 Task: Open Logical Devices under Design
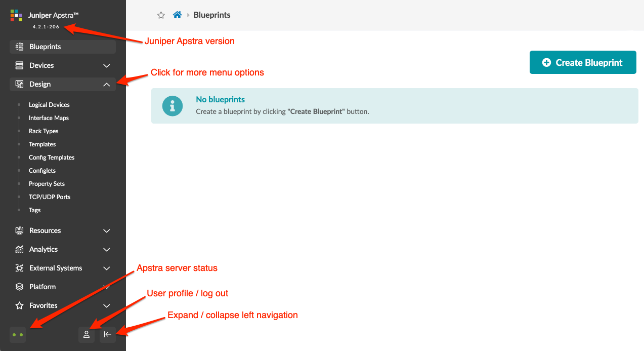(49, 105)
